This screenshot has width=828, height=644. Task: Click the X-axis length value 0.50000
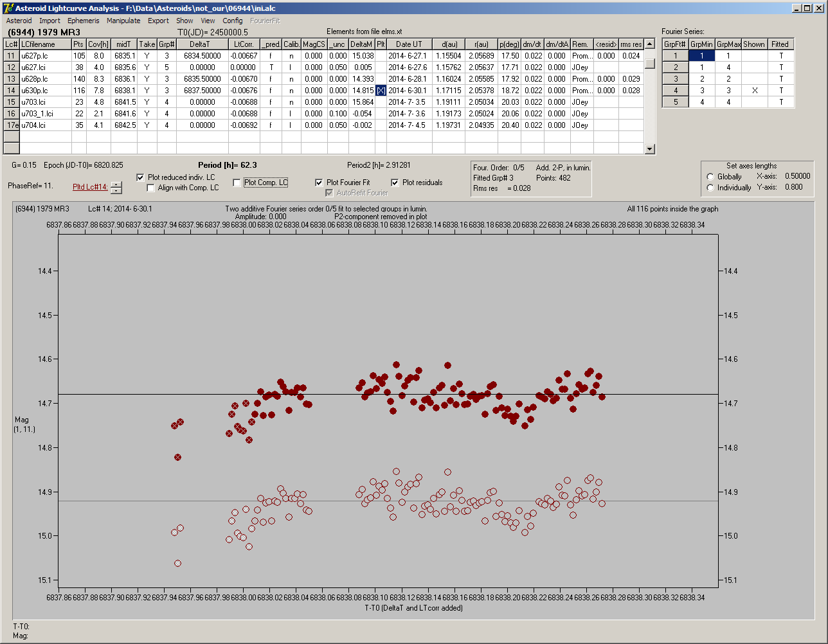pyautogui.click(x=797, y=176)
